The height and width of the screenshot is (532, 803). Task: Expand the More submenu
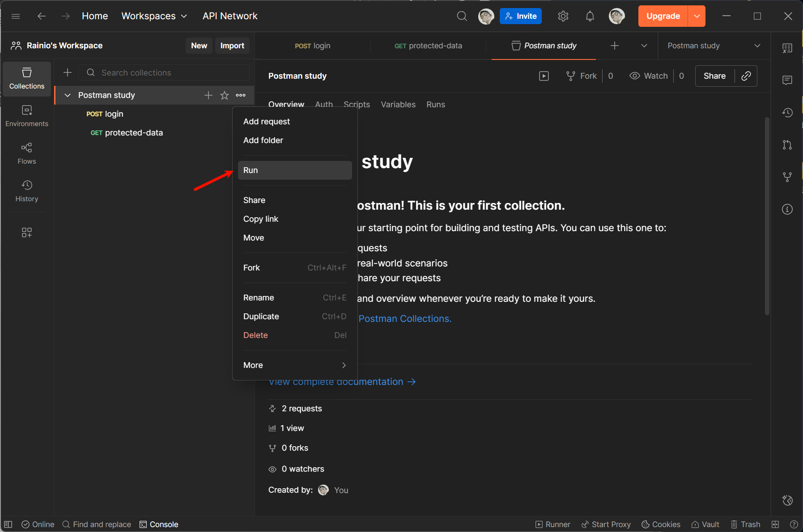pyautogui.click(x=295, y=365)
